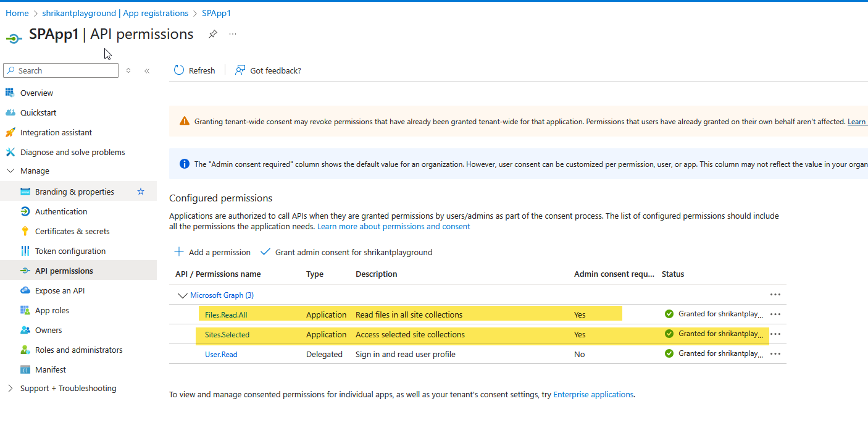The width and height of the screenshot is (868, 430).
Task: Click Grant admin consent for shrikantplayground
Action: [346, 252]
